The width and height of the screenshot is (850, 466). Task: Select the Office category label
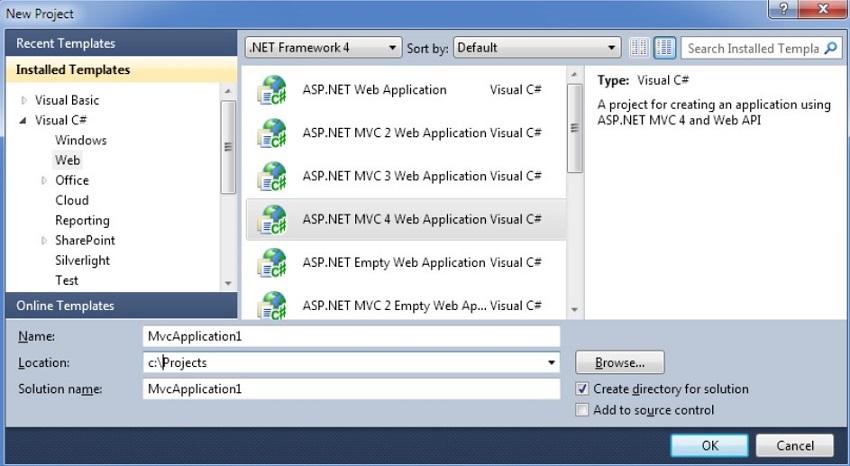[72, 180]
